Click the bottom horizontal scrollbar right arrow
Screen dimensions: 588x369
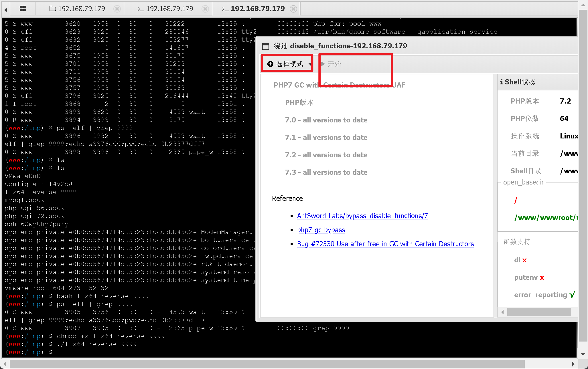(573, 364)
